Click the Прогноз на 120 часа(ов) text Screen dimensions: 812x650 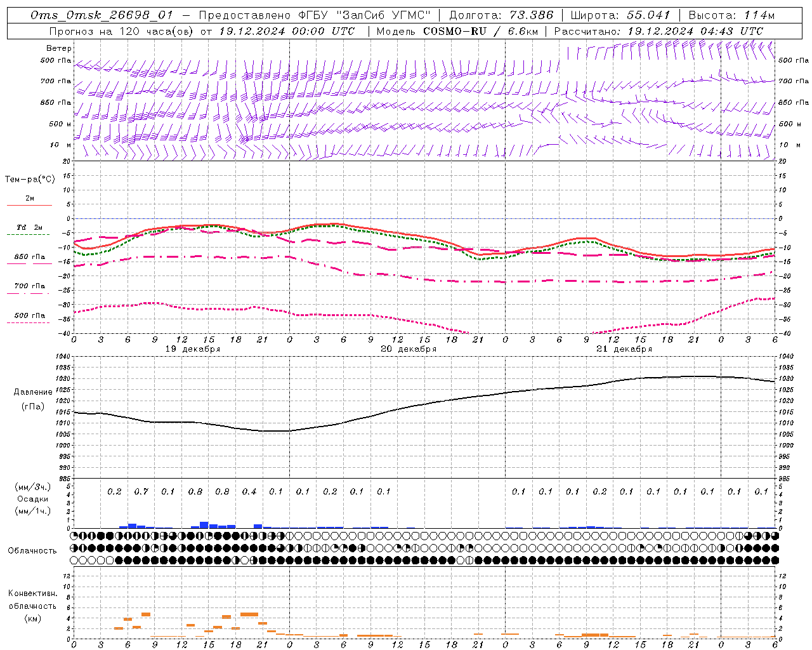(122, 31)
